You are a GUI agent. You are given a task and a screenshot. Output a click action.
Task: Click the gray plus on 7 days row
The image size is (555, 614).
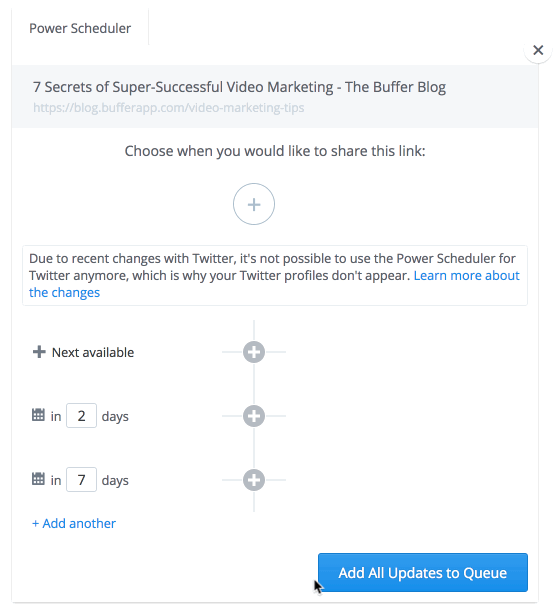[254, 480]
